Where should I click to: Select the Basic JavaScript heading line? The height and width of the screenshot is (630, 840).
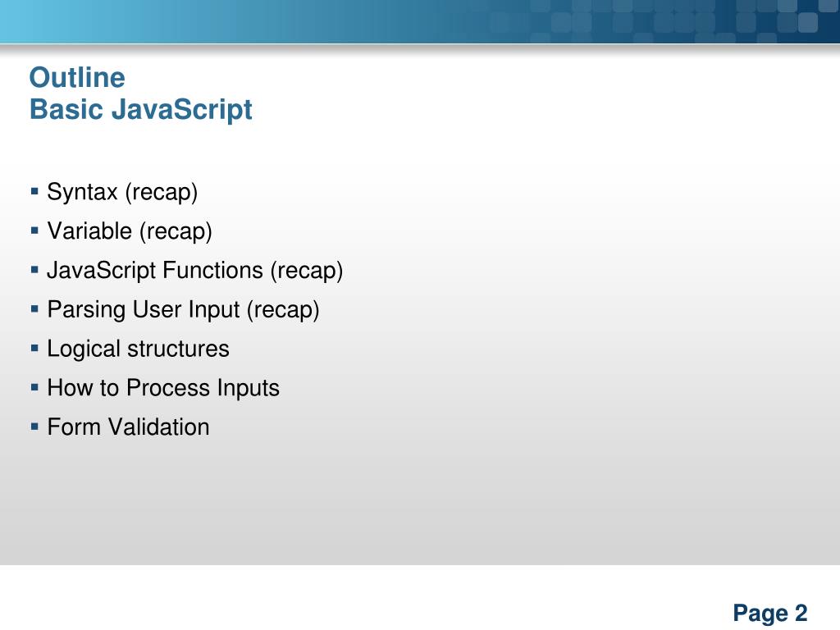coord(141,109)
